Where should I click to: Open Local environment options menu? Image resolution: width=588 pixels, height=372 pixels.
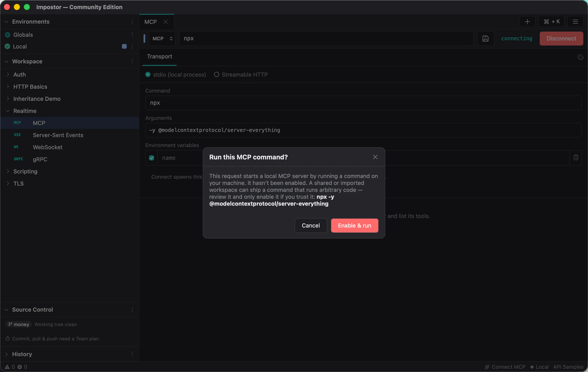coord(132,46)
